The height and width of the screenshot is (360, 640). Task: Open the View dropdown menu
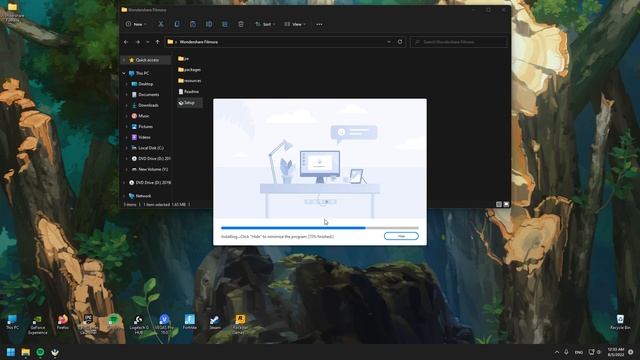click(295, 24)
